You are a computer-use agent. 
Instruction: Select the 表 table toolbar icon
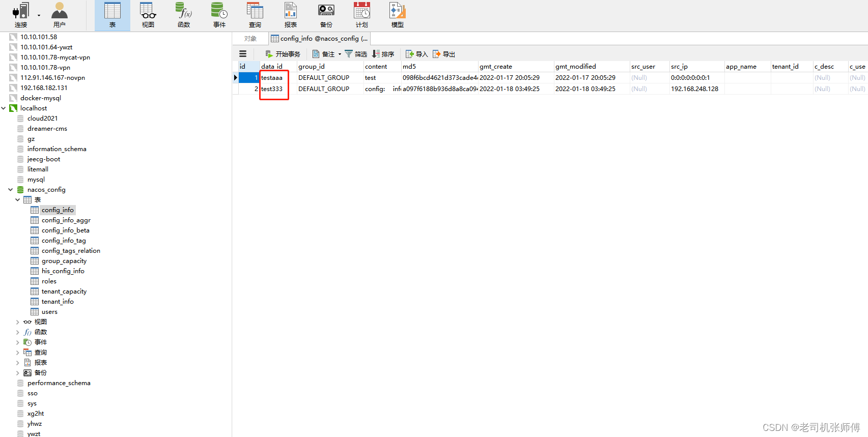click(x=113, y=15)
